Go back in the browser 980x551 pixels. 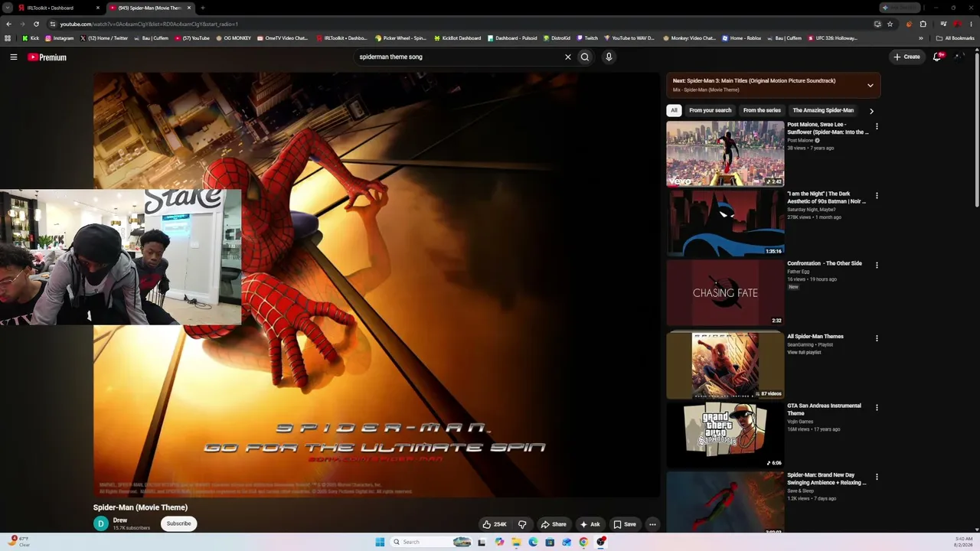coord(8,24)
